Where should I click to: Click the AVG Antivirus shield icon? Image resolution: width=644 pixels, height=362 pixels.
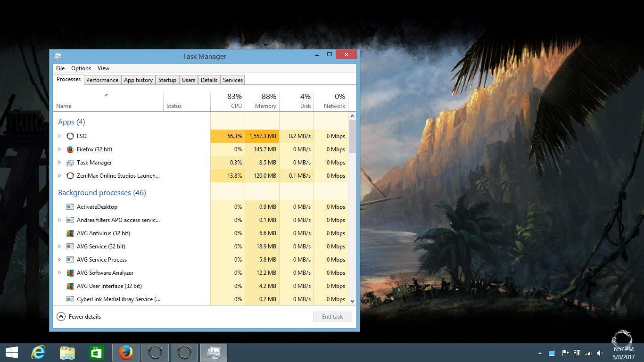[x=70, y=233]
